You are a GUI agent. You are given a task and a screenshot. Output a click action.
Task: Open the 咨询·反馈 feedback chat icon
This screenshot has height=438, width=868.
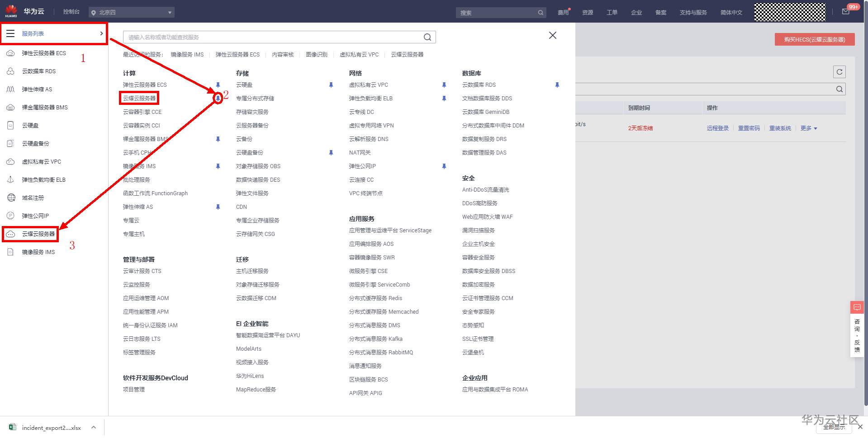[x=857, y=307]
